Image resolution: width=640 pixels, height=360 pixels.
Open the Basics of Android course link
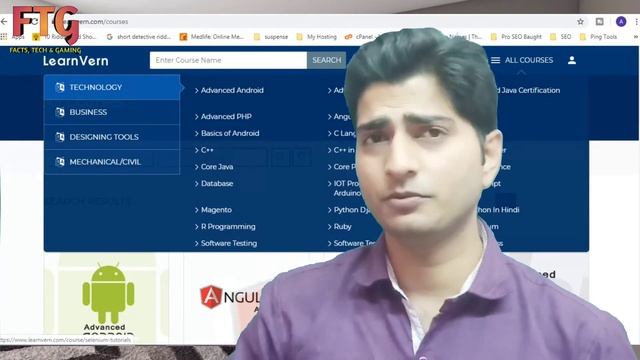(x=230, y=133)
